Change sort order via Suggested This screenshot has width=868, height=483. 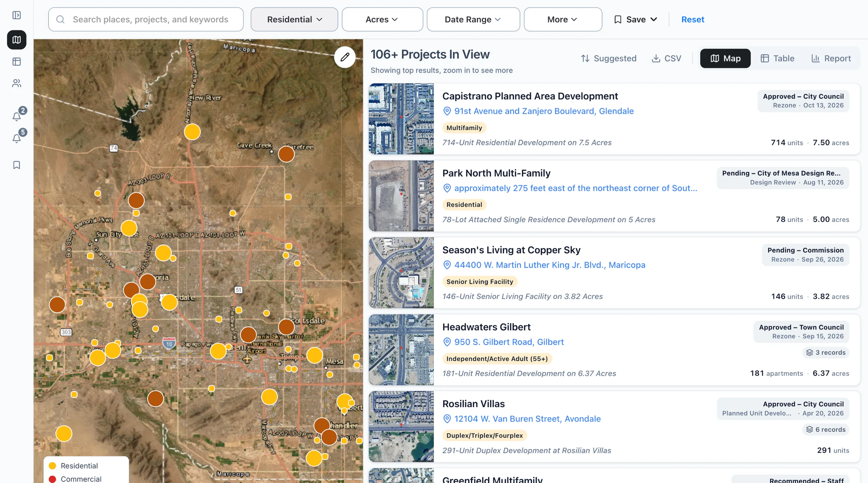pos(609,59)
